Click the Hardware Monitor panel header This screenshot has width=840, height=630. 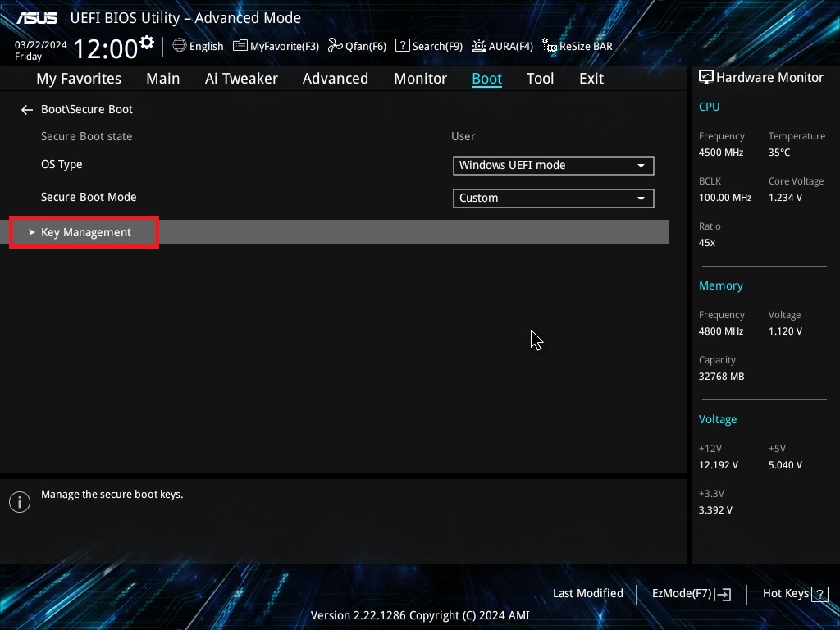tap(760, 77)
